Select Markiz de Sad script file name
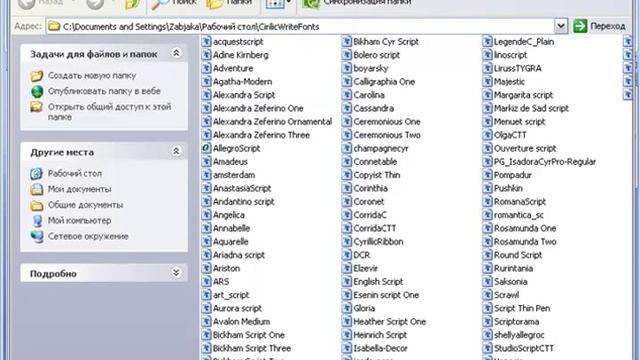This screenshot has width=640, height=360. coord(531,108)
